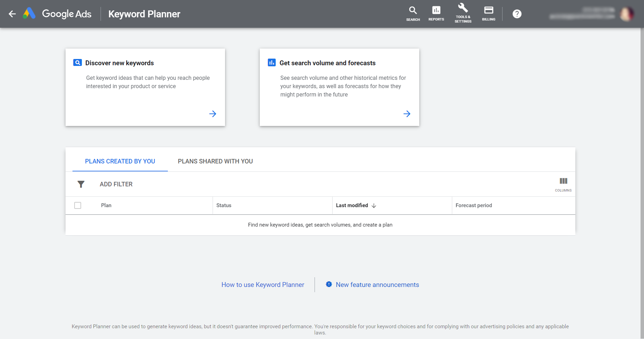Sort by Last modified column header

pyautogui.click(x=352, y=205)
